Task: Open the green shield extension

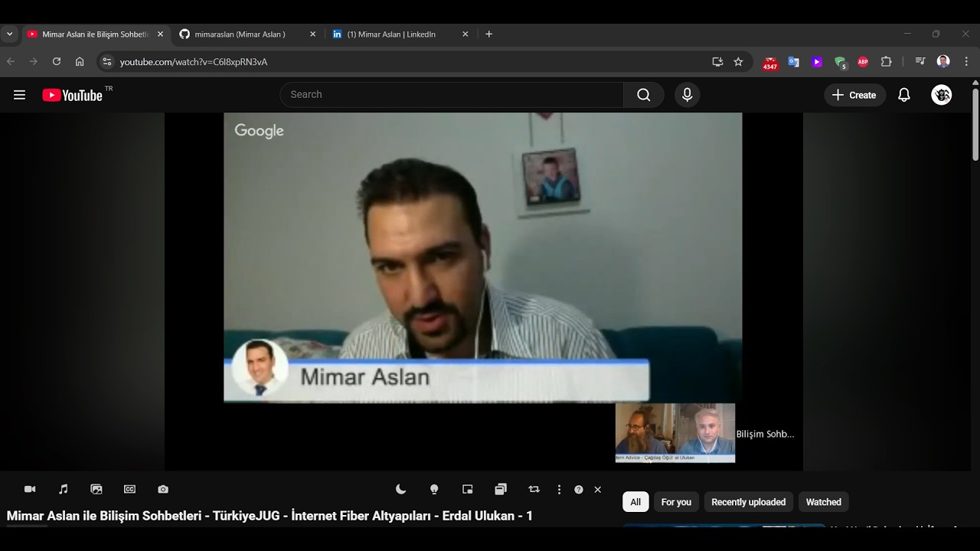Action: tap(841, 63)
